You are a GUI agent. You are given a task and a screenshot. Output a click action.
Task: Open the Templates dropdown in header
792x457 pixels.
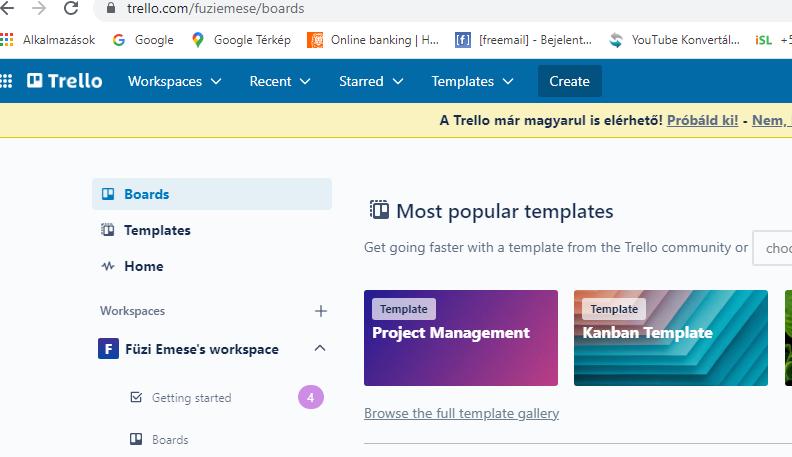coord(472,81)
